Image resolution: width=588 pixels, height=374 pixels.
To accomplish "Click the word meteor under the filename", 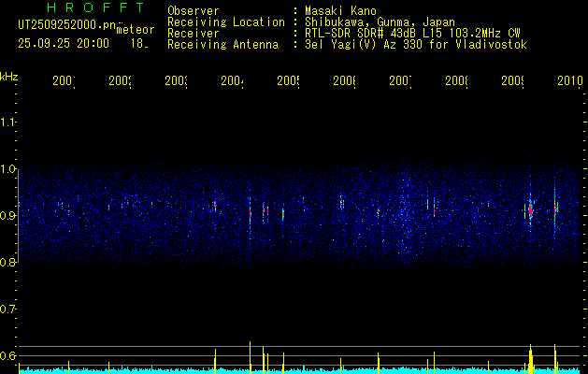I will coord(136,30).
